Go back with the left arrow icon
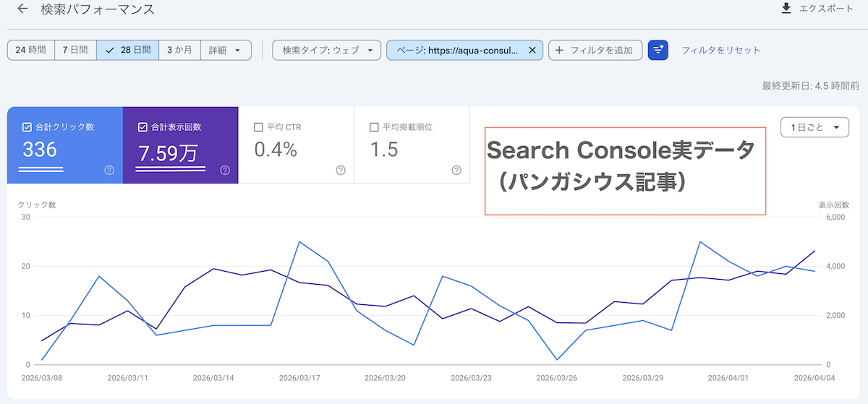Image resolution: width=868 pixels, height=404 pixels. (22, 9)
